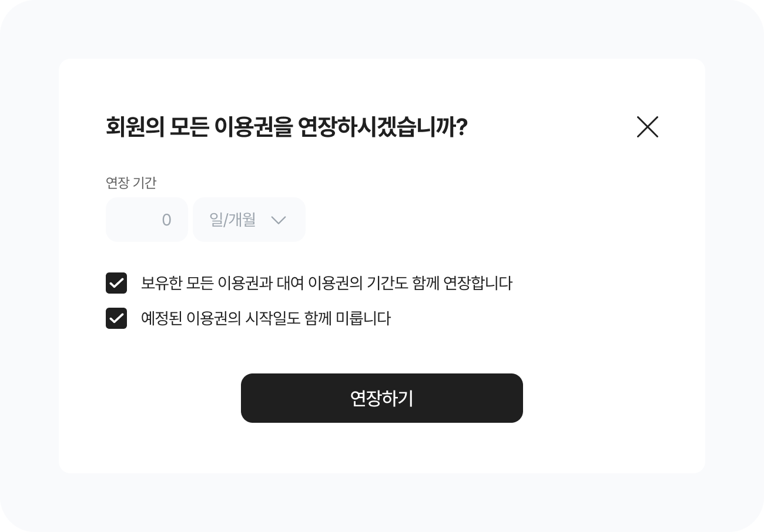Click the gray backdrop outside the dialog
This screenshot has width=764, height=532.
pos(29,264)
